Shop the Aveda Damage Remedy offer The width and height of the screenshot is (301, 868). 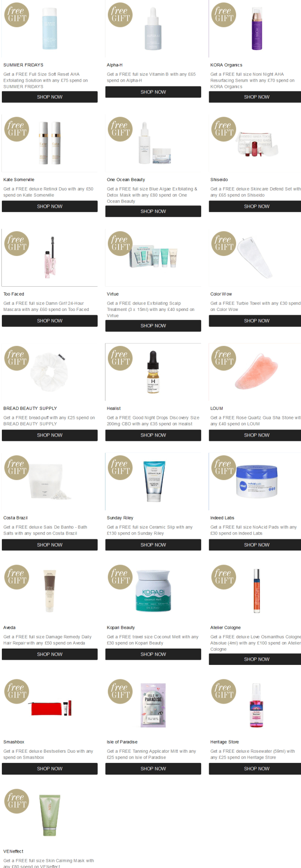point(49,654)
